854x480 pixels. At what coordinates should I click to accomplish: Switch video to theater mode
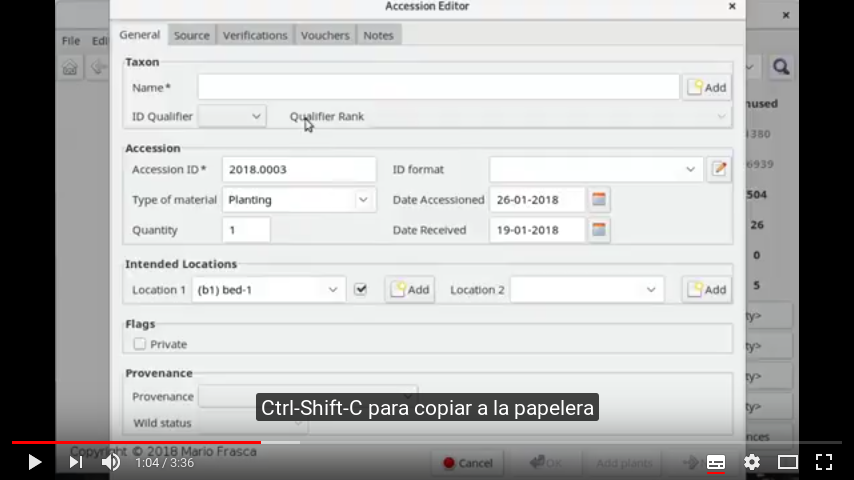pyautogui.click(x=788, y=463)
